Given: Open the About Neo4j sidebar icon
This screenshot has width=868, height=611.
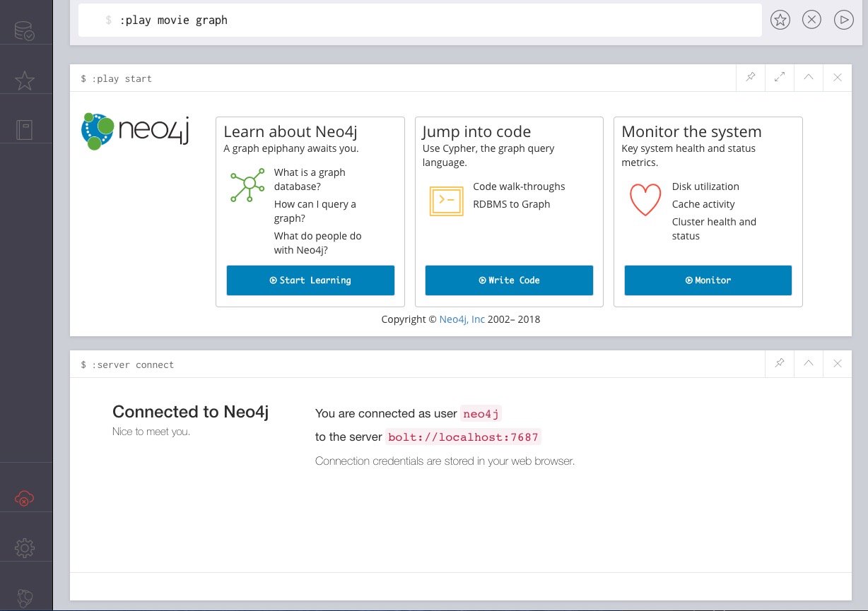Looking at the screenshot, I should [x=25, y=598].
